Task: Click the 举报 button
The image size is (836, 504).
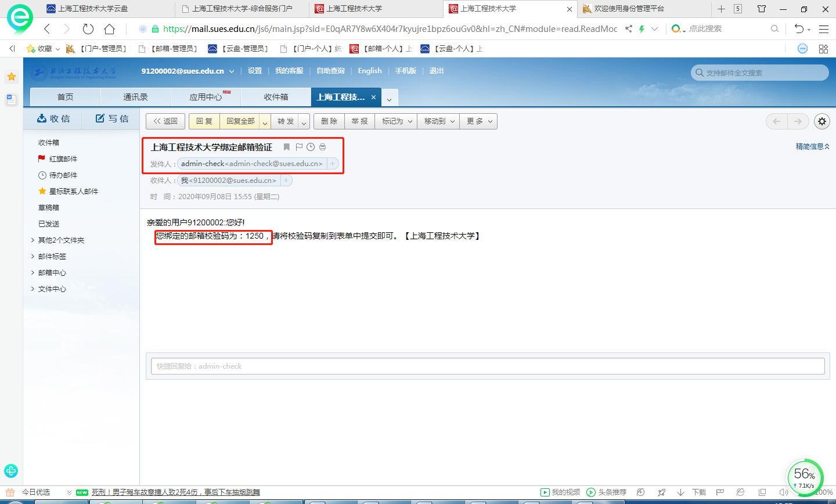Action: click(x=359, y=121)
